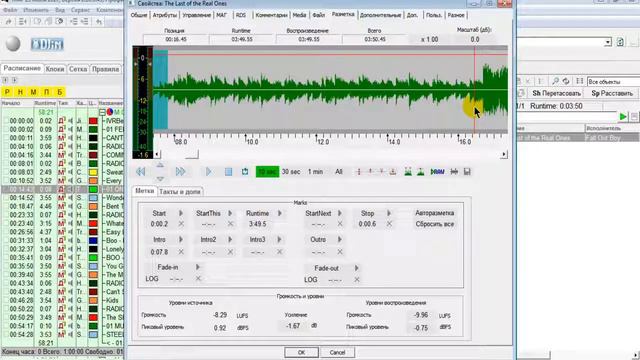Open the Сетка tab in main window
The width and height of the screenshot is (640, 360).
coord(78,69)
